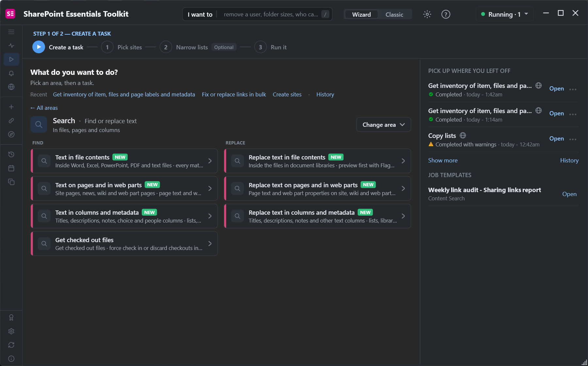The height and width of the screenshot is (366, 588).
Task: Open more options for Copy lists job
Action: tap(573, 139)
